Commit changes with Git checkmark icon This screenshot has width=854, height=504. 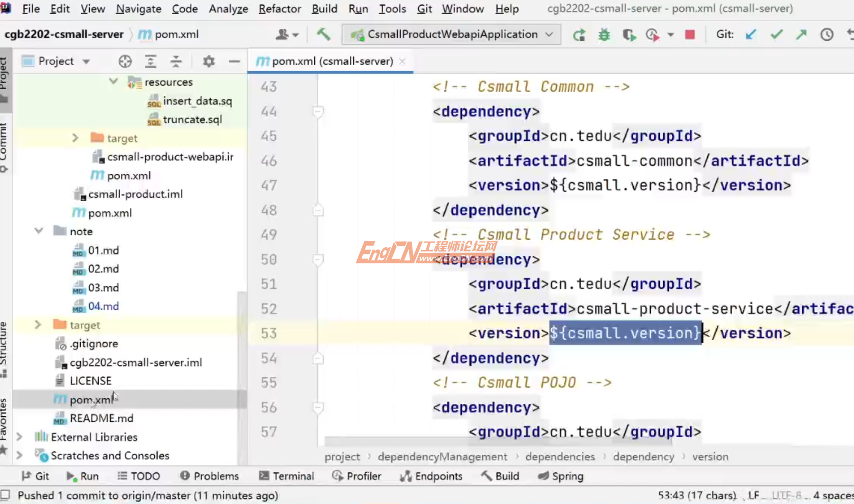point(776,35)
